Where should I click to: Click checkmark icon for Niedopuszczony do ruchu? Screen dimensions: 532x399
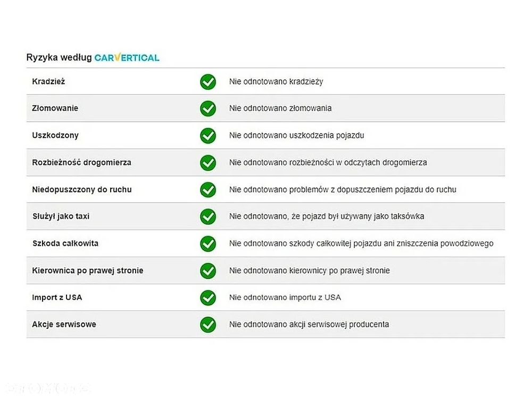point(207,189)
